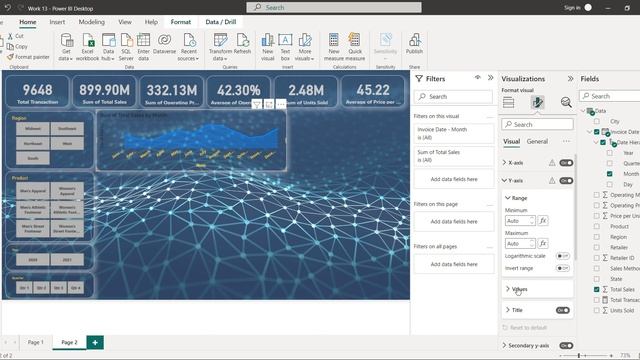The height and width of the screenshot is (360, 640).
Task: Enable Logarithmic scale switch
Action: pyautogui.click(x=563, y=256)
